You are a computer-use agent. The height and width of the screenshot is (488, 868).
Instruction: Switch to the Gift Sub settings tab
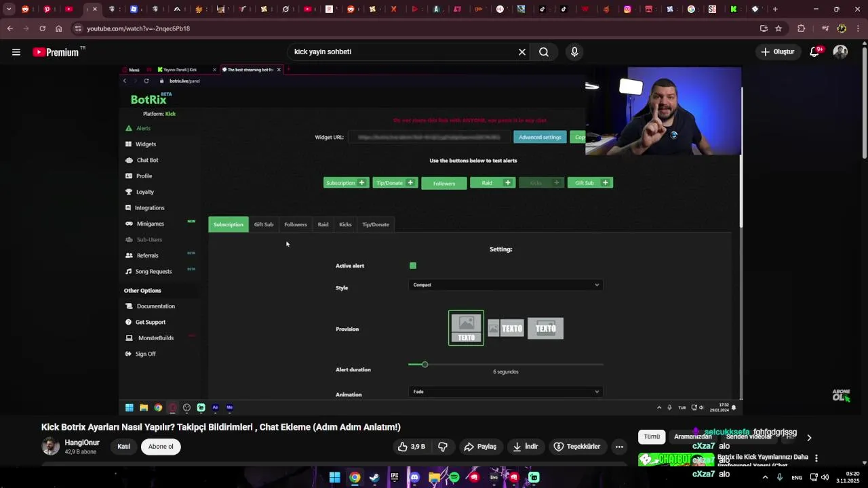(x=264, y=224)
